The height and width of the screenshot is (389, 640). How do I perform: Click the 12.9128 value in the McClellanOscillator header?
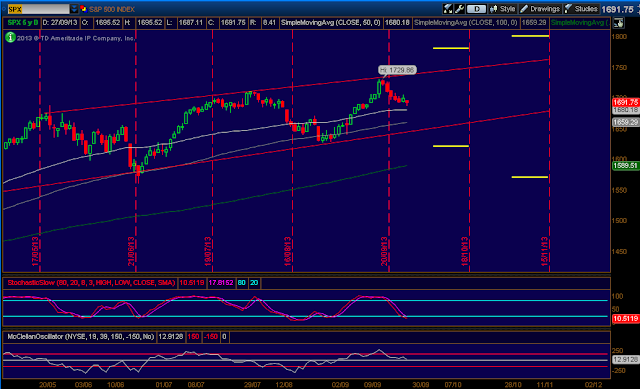point(171,337)
